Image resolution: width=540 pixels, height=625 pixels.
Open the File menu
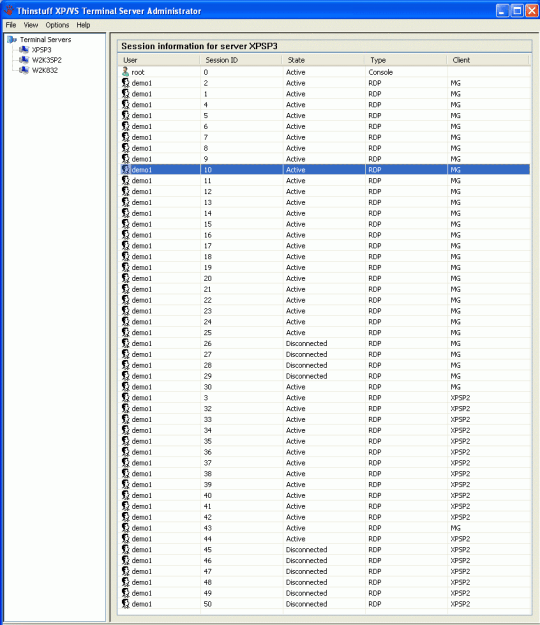tap(11, 25)
